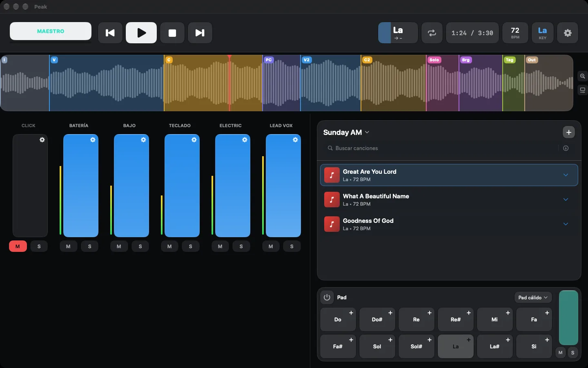Click plus icon on Fa pad
The image size is (588, 368).
(547, 313)
